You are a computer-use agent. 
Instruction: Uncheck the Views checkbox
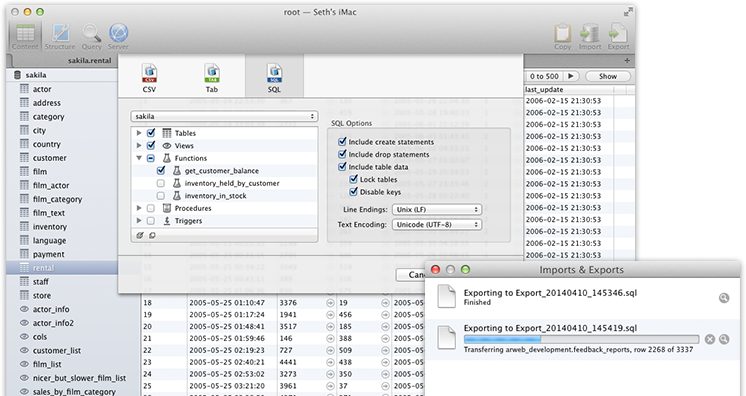tap(151, 145)
